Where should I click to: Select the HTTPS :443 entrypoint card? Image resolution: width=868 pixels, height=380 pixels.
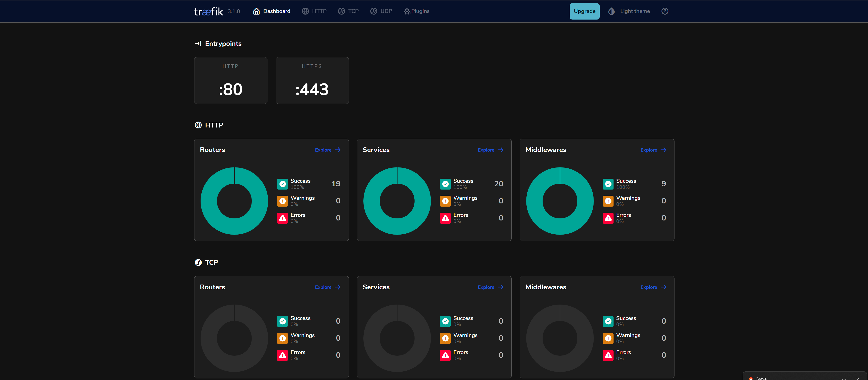point(312,80)
